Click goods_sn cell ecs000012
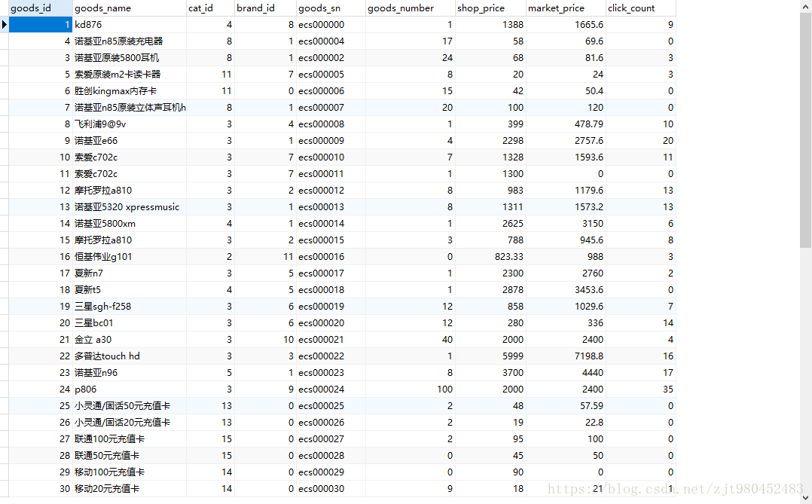The width and height of the screenshot is (812, 504). tap(331, 190)
